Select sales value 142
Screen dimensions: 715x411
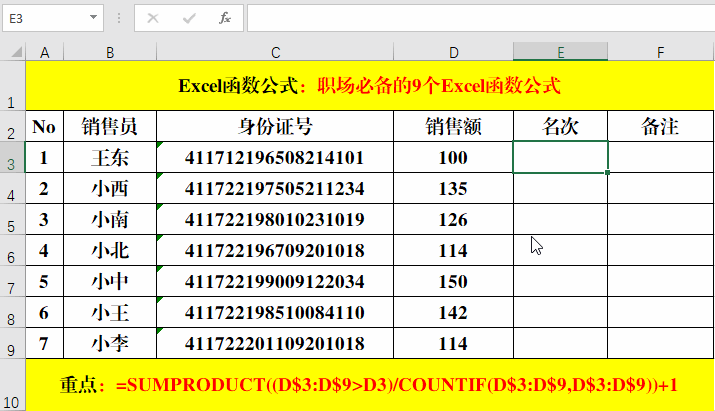pyautogui.click(x=453, y=312)
